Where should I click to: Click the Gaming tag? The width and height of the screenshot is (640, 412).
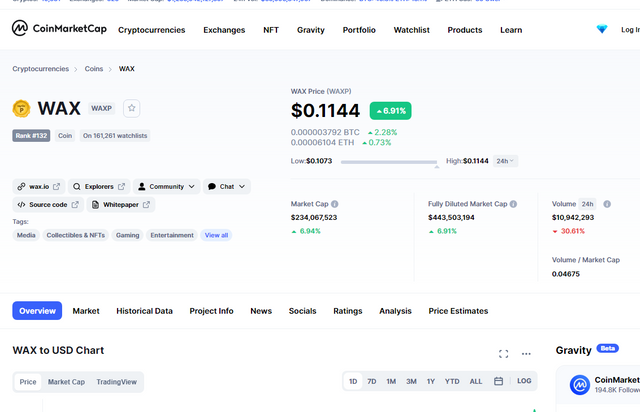point(127,235)
